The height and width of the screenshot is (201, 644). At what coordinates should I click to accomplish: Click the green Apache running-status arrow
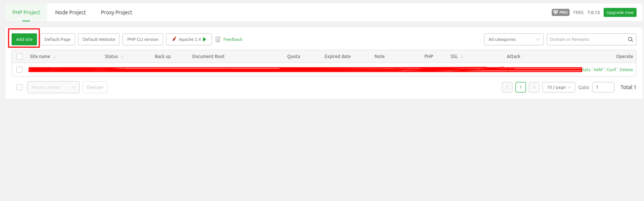point(204,39)
